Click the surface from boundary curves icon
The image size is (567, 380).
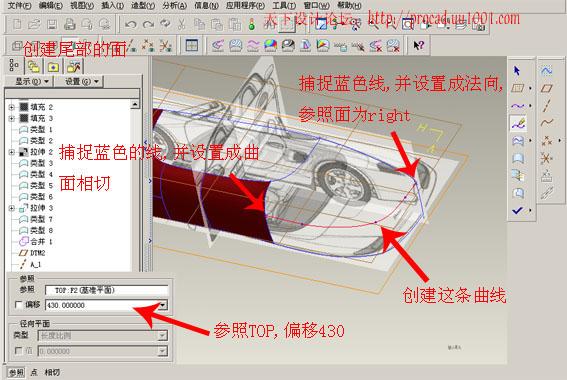pos(518,141)
